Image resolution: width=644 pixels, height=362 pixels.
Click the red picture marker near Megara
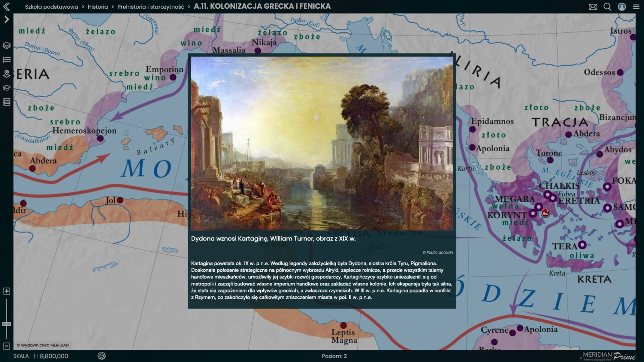pos(546,213)
